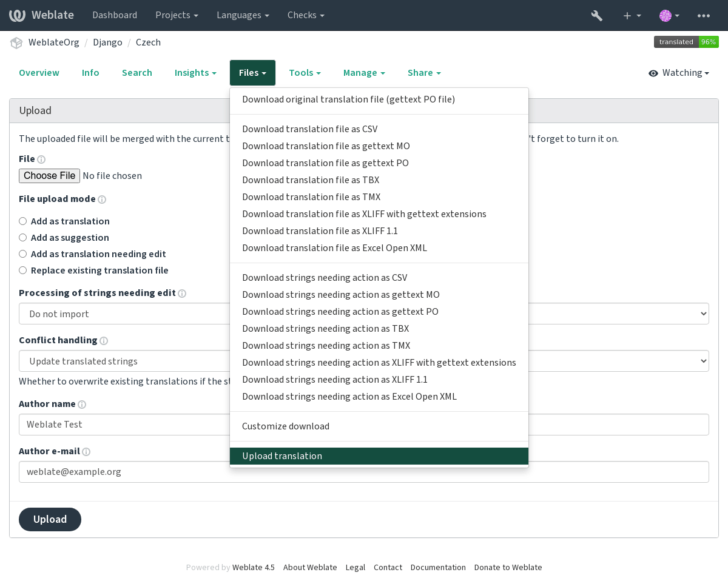This screenshot has height=578, width=728.
Task: Select Customize download menu entry
Action: pos(379,426)
